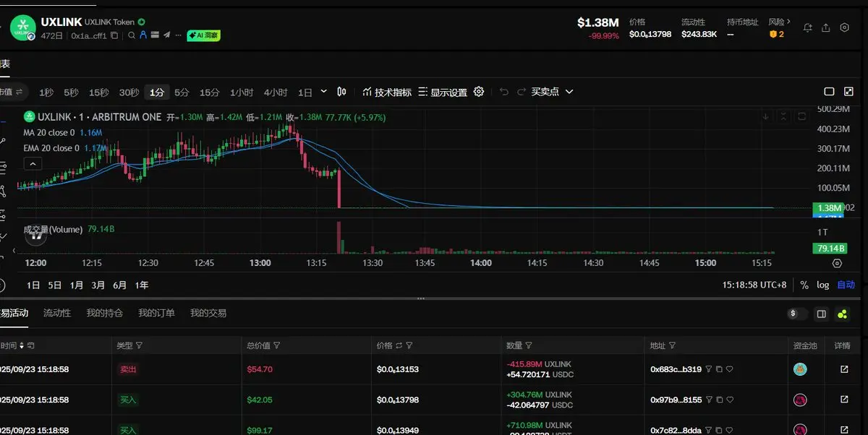Click 1月 date range
The image size is (868, 435).
tap(77, 285)
